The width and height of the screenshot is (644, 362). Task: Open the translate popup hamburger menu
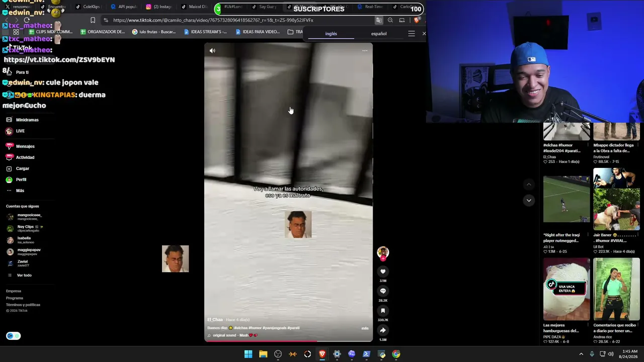click(x=412, y=34)
